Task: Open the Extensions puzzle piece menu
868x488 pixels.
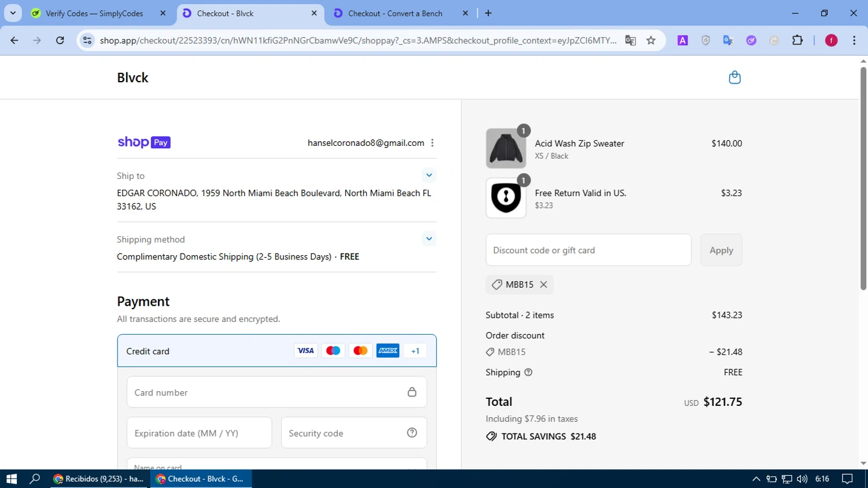Action: [797, 41]
